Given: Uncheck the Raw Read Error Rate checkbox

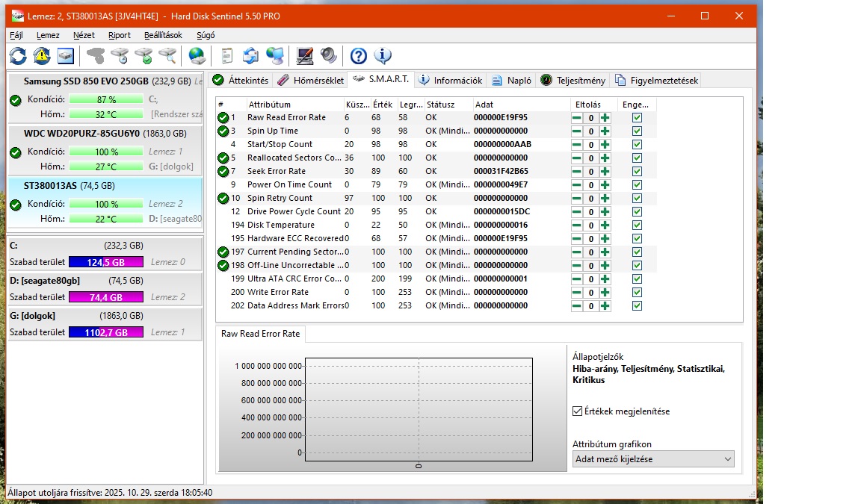Looking at the screenshot, I should pos(637,117).
